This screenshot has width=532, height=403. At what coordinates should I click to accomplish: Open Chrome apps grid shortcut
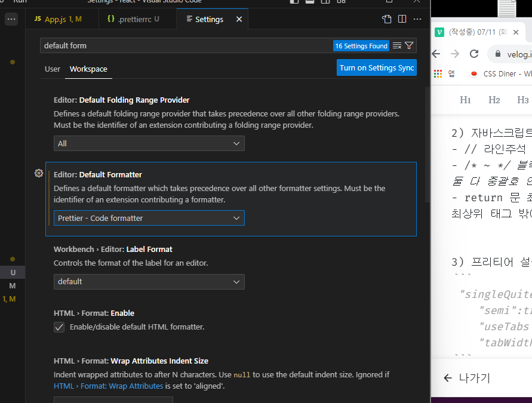pos(438,73)
